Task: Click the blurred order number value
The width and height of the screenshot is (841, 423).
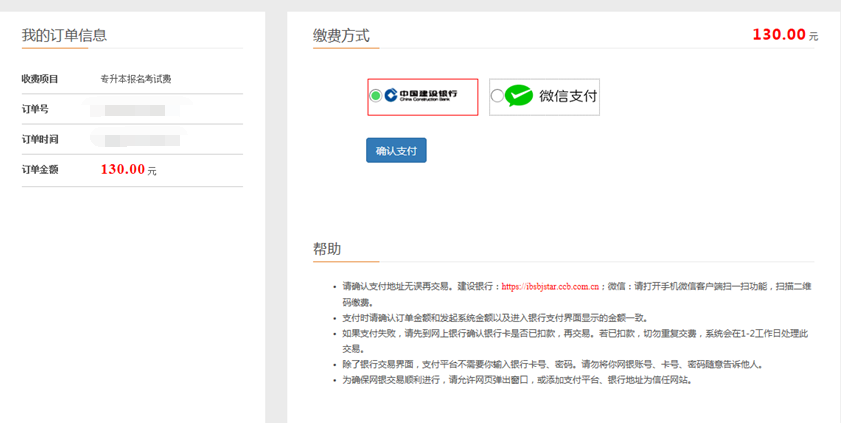Action: click(x=135, y=110)
